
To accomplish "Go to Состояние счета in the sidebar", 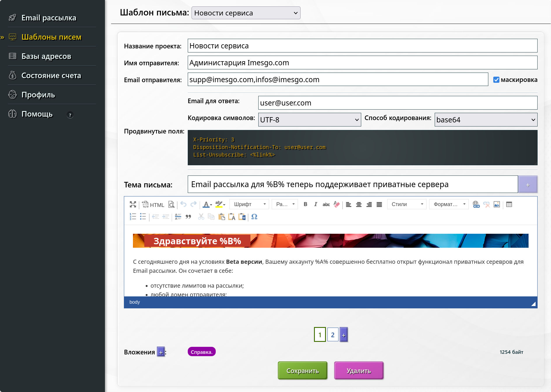I will tap(51, 75).
